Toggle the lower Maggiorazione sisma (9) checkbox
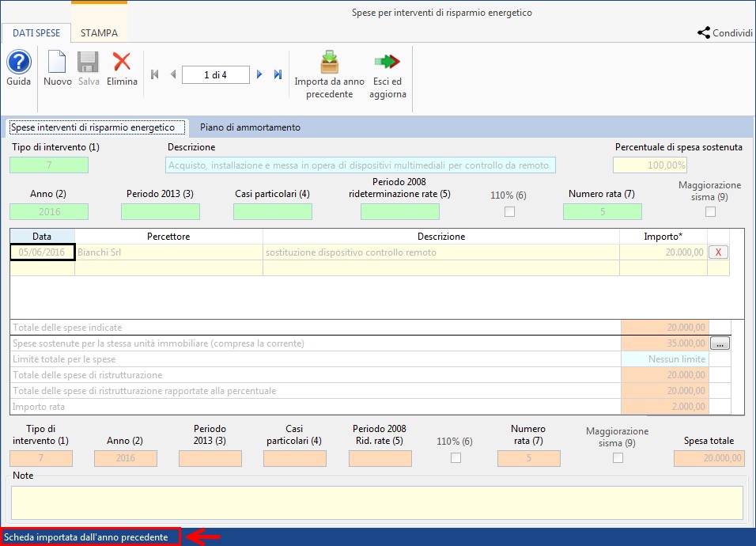 [618, 457]
